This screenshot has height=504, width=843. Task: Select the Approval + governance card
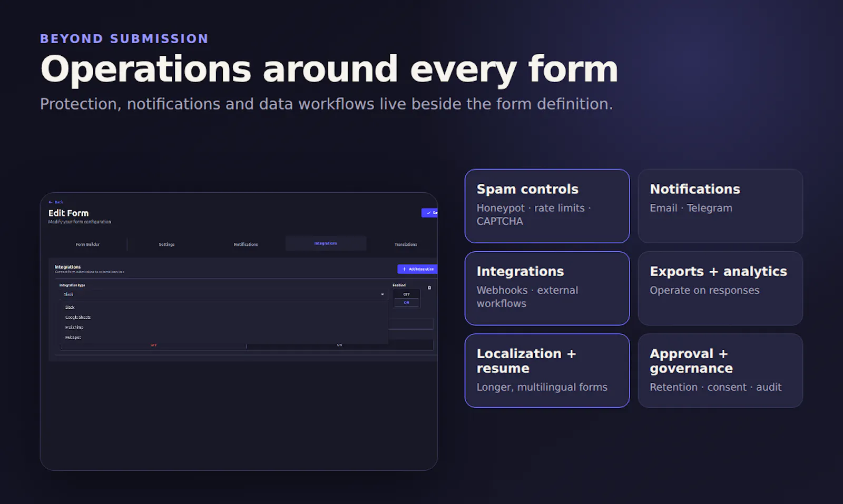tap(720, 370)
